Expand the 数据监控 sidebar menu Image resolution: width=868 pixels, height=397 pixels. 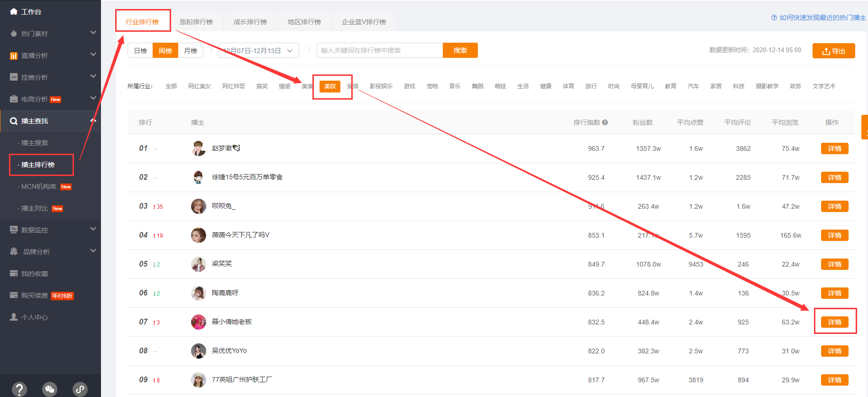click(93, 229)
